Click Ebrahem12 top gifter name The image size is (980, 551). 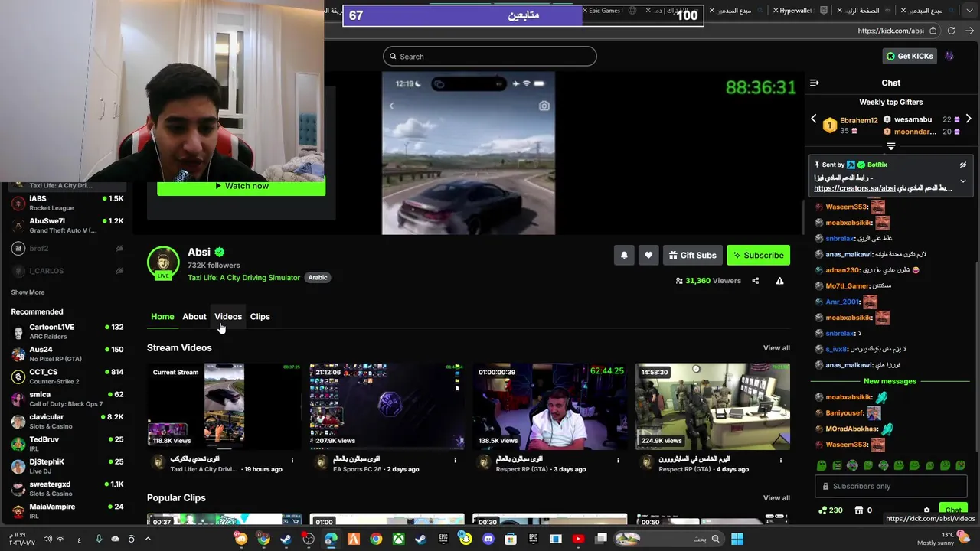click(x=859, y=120)
